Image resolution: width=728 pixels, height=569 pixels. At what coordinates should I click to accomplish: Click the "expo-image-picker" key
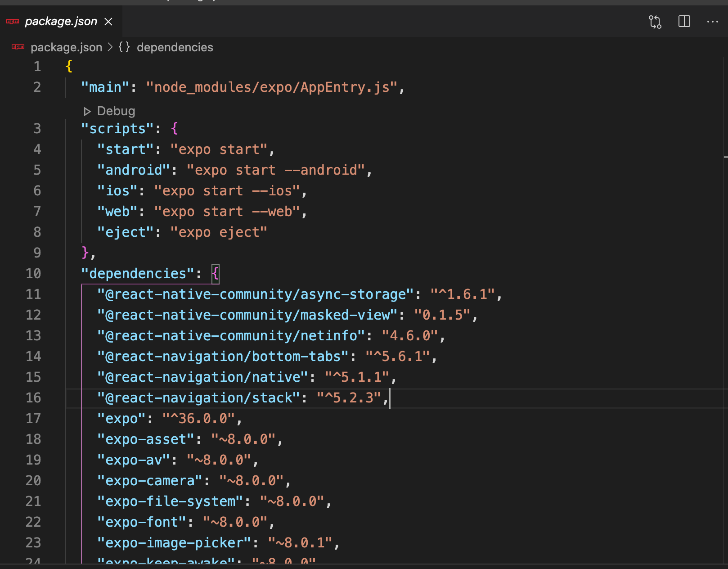175,542
